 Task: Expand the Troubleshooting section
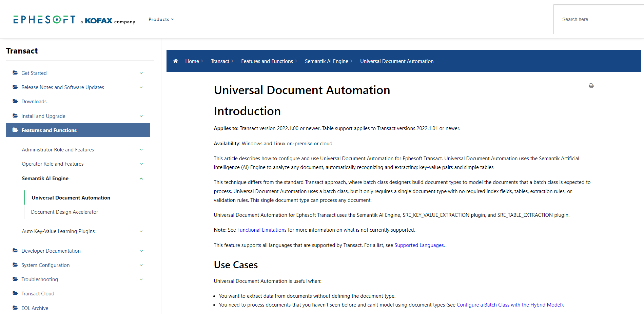(141, 279)
